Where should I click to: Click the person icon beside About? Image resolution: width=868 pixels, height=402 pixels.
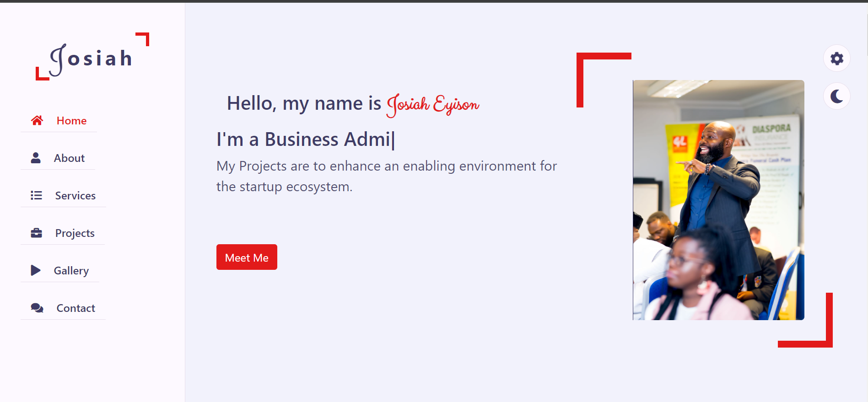tap(36, 158)
